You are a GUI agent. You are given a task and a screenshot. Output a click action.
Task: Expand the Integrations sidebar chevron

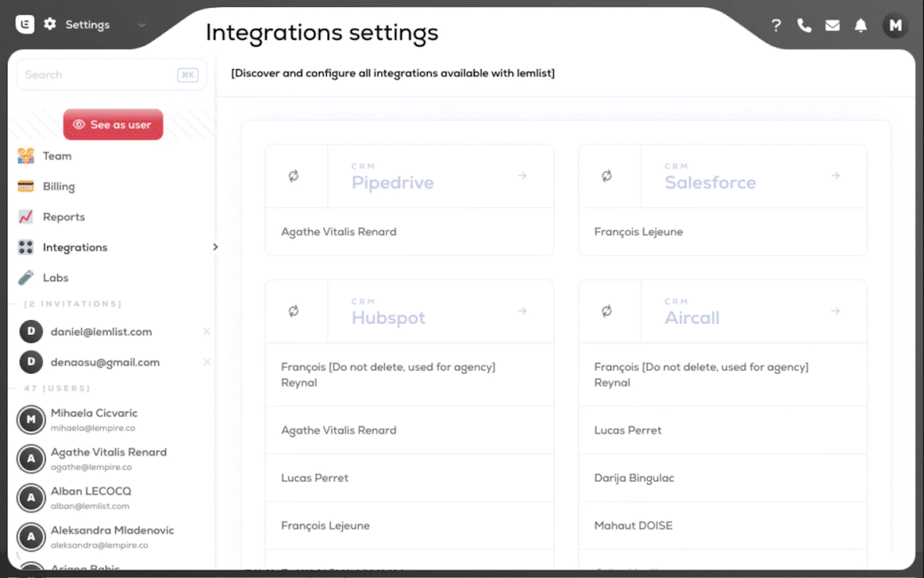tap(215, 247)
